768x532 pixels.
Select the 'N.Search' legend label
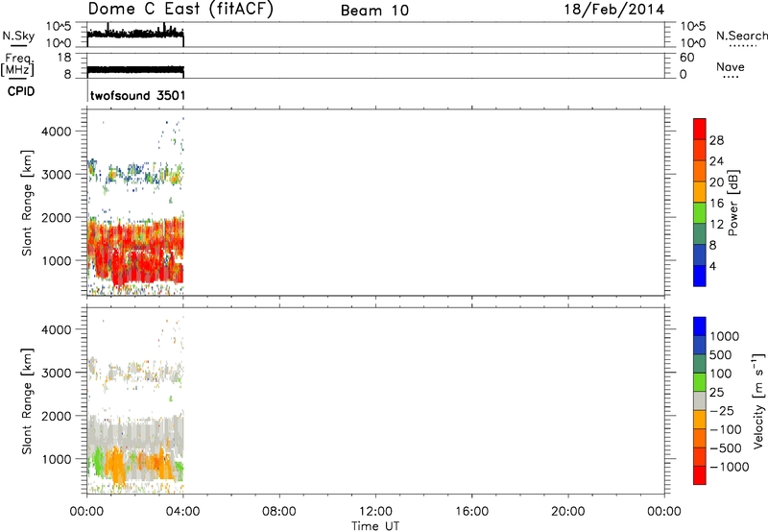pyautogui.click(x=742, y=36)
